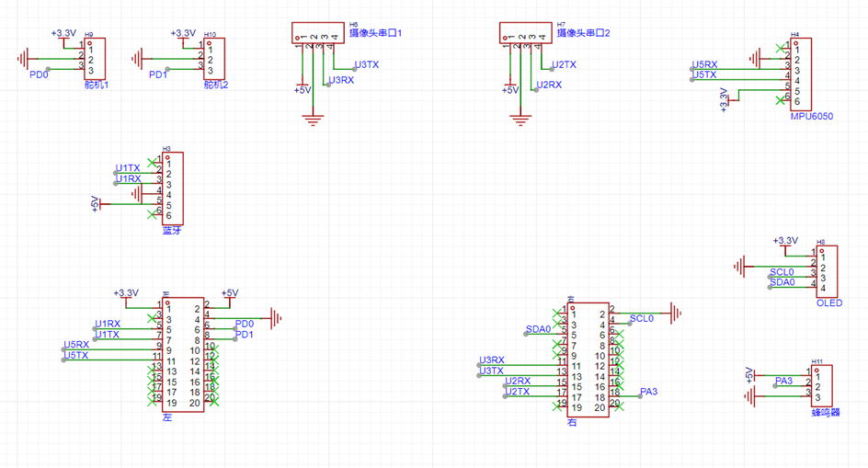Click the 蜂鸣器 connector label
This screenshot has width=868, height=468.
tap(826, 413)
